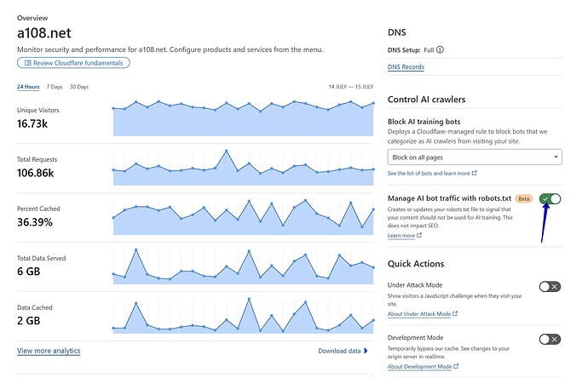Click Learn more under robots.txt setting
The height and width of the screenshot is (378, 588).
(x=401, y=235)
